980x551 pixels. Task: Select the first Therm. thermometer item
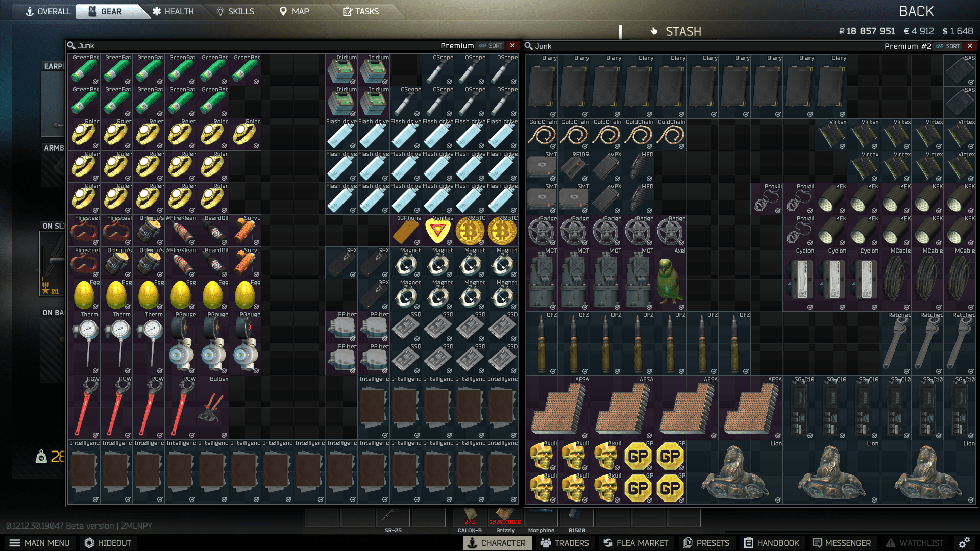coord(84,343)
